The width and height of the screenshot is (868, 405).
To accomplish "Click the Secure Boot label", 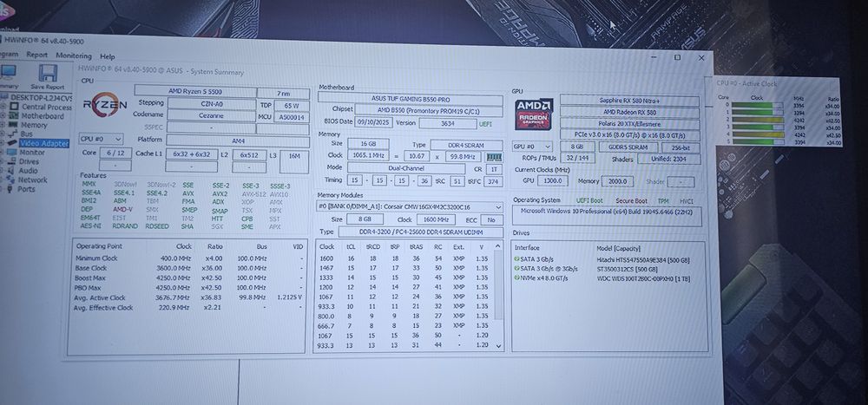I will [x=633, y=201].
